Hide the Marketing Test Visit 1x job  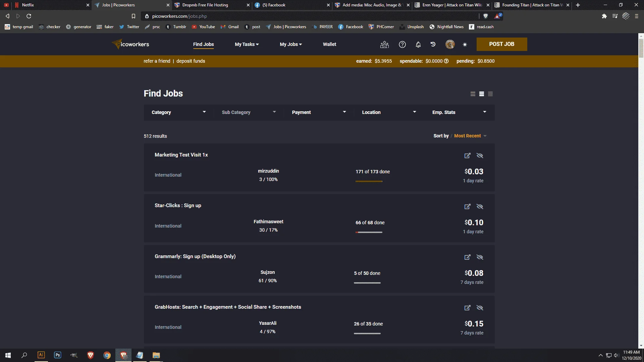pos(480,156)
